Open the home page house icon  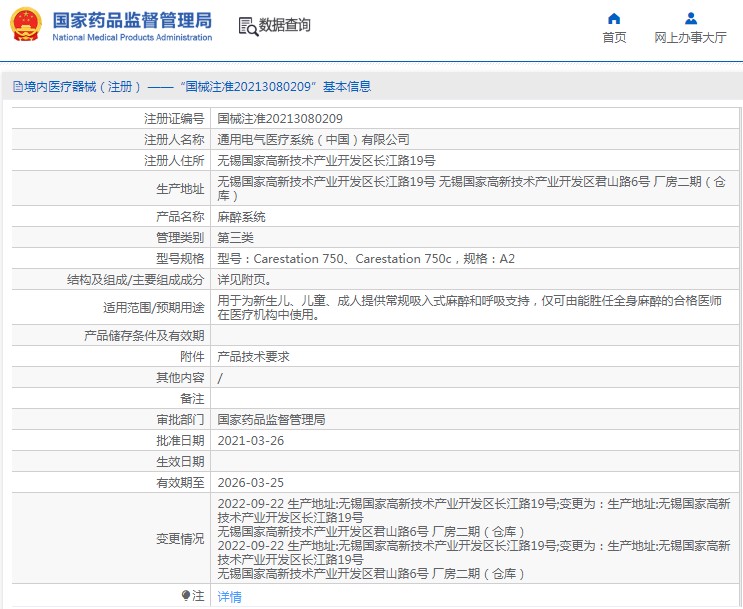point(614,18)
